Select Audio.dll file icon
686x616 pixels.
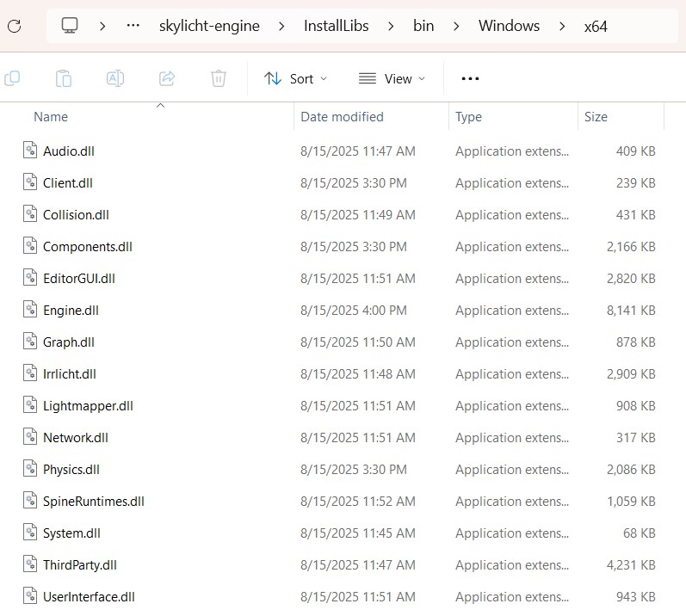[30, 151]
